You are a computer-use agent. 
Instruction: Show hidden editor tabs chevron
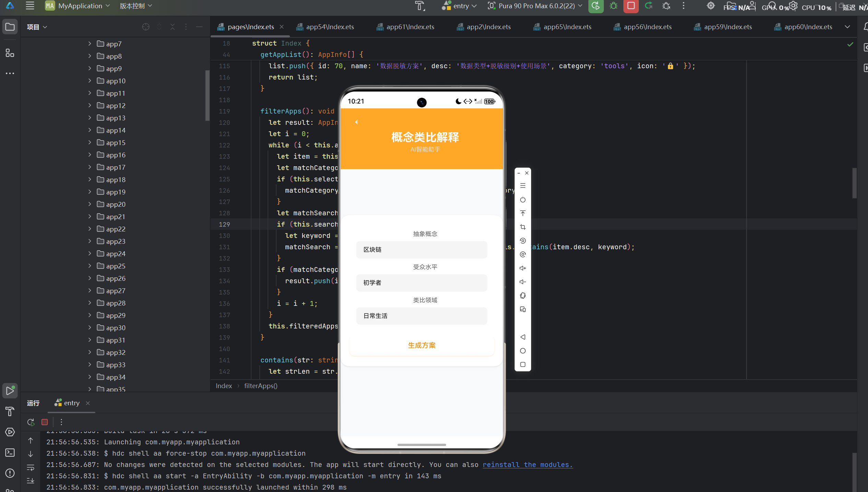[847, 27]
